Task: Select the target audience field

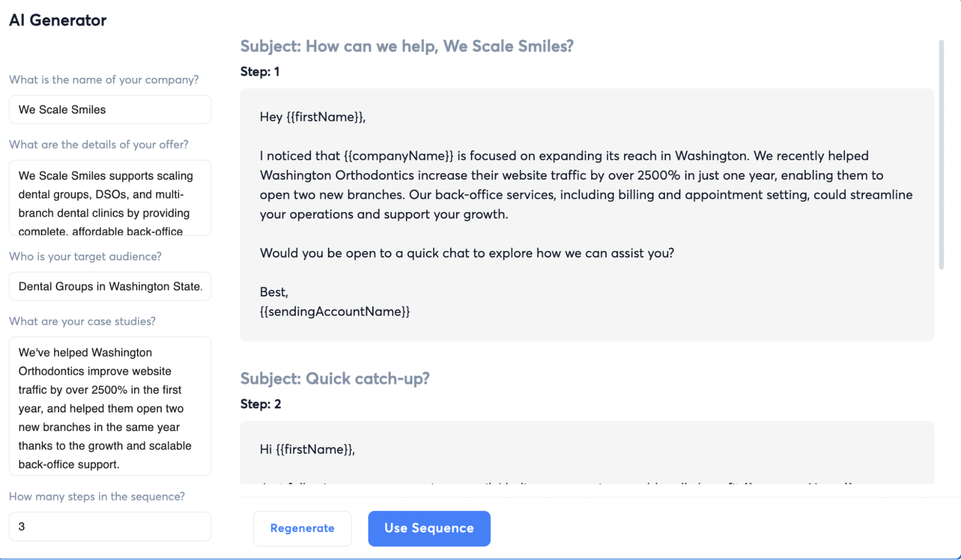Action: [x=110, y=286]
